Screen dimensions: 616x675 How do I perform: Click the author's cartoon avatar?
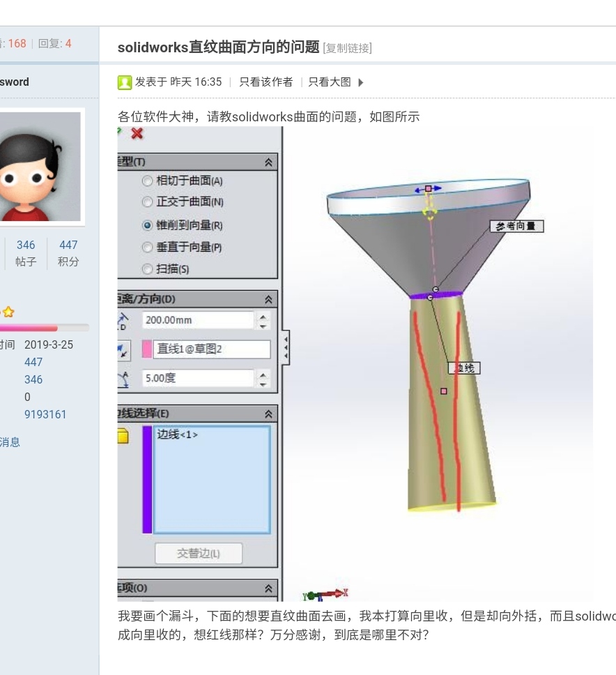39,167
